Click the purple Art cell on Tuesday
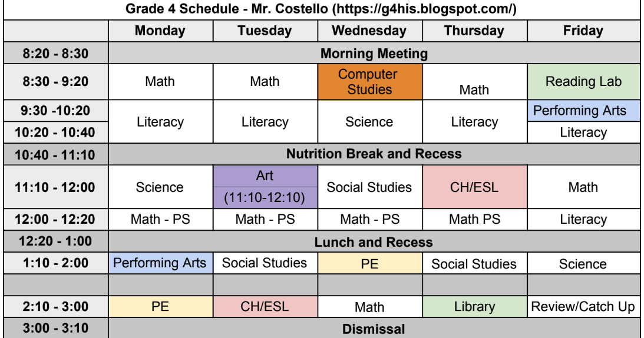The width and height of the screenshot is (644, 338). point(265,187)
